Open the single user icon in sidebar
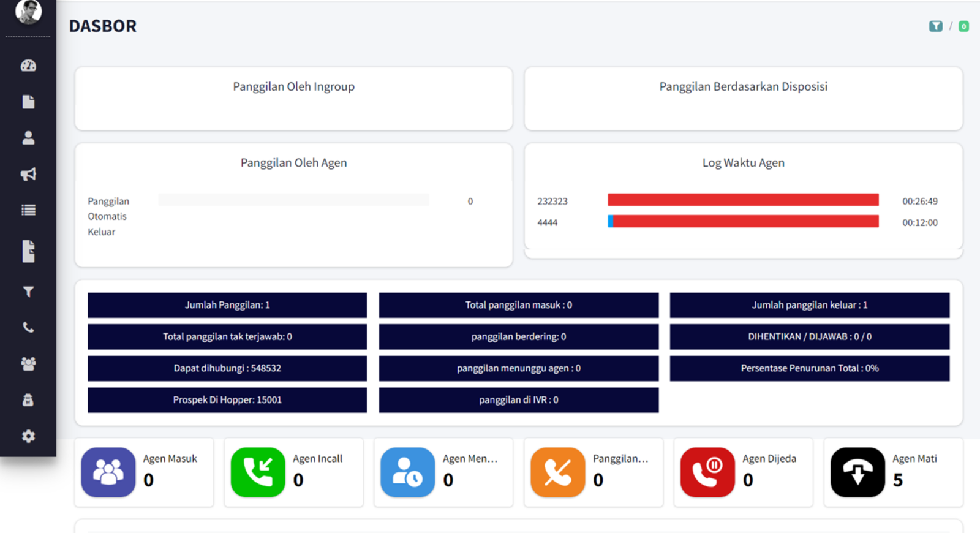The width and height of the screenshot is (980, 533). [28, 138]
